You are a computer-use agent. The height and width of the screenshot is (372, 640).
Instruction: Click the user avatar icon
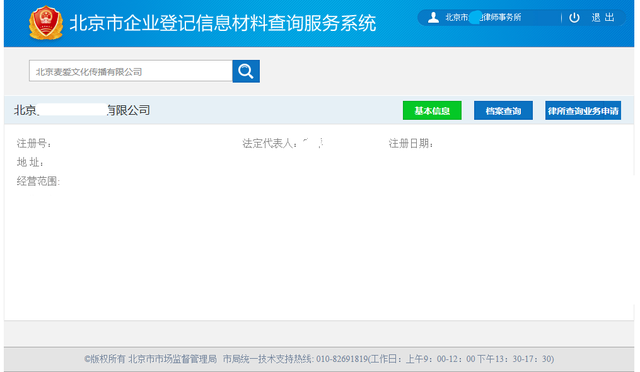pyautogui.click(x=433, y=18)
